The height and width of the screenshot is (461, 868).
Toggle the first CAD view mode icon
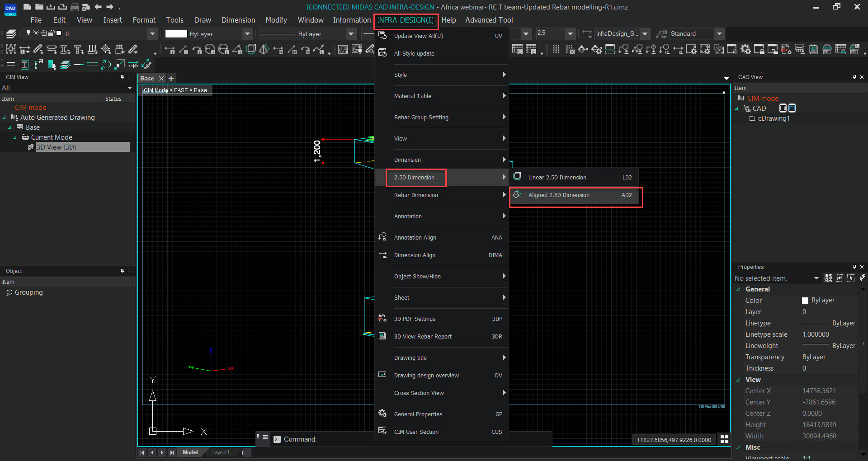(x=783, y=108)
